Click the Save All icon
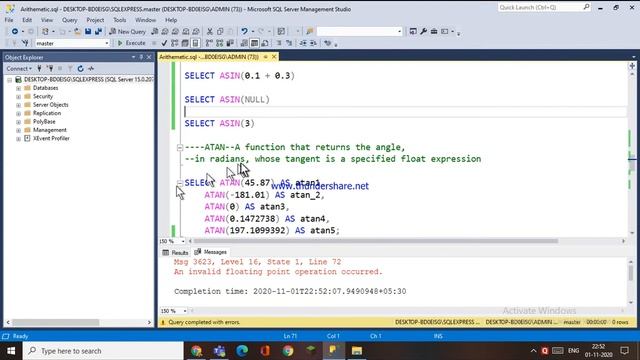The image size is (640, 360). (x=98, y=31)
